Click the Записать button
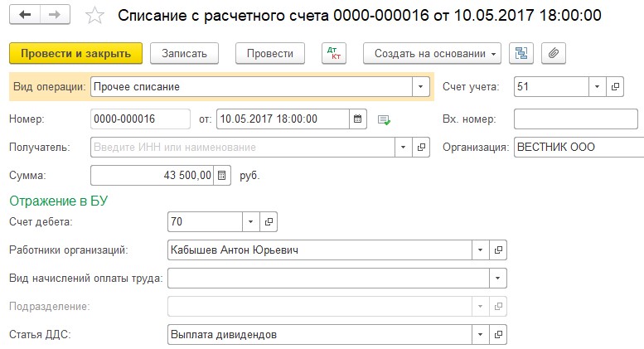 point(190,53)
